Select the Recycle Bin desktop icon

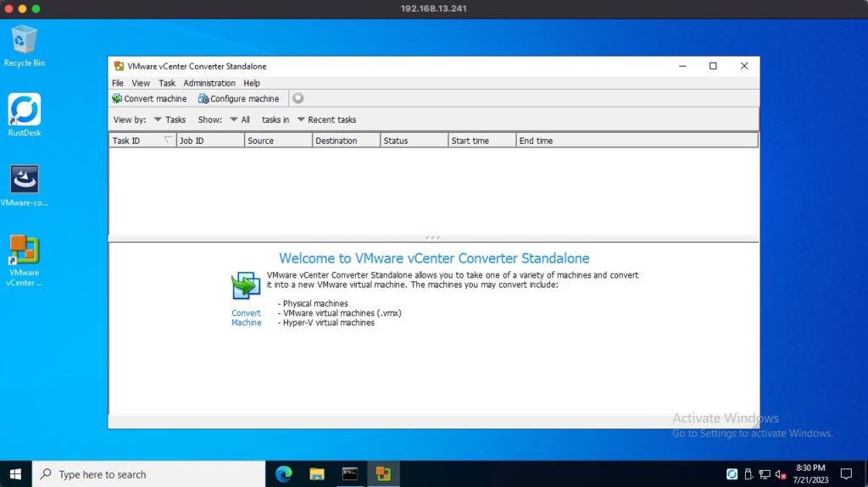pos(25,47)
